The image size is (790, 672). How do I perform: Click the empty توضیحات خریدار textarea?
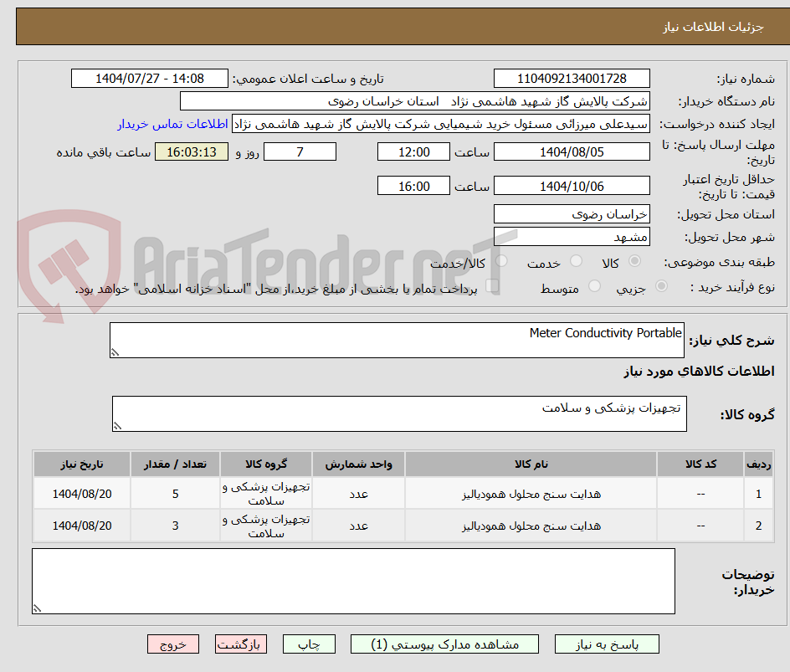point(353,582)
